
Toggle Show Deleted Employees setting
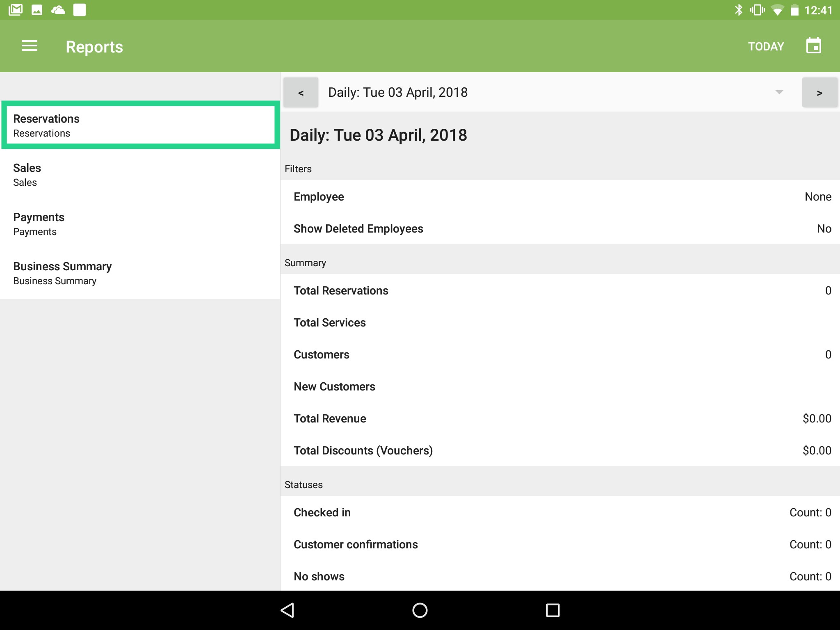pyautogui.click(x=560, y=228)
